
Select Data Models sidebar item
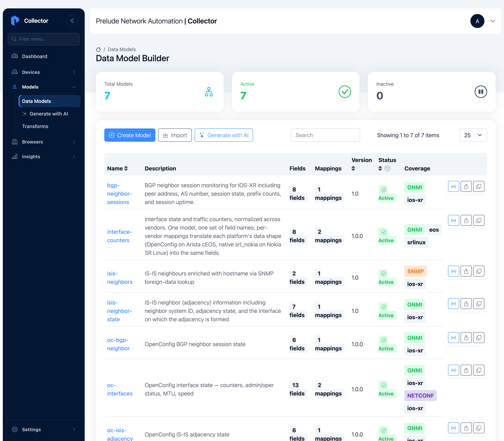[x=50, y=101]
